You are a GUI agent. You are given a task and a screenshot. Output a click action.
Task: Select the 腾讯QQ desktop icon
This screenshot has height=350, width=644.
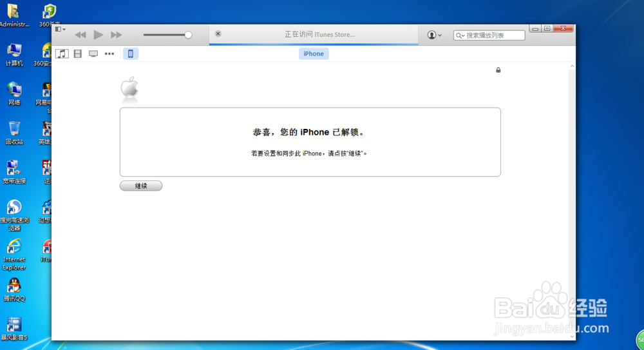point(14,290)
